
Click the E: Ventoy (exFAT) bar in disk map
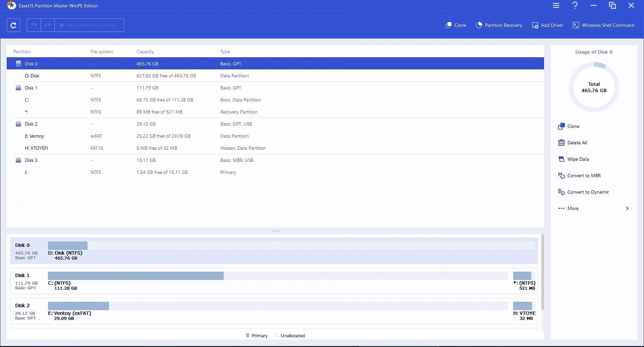pyautogui.click(x=278, y=306)
